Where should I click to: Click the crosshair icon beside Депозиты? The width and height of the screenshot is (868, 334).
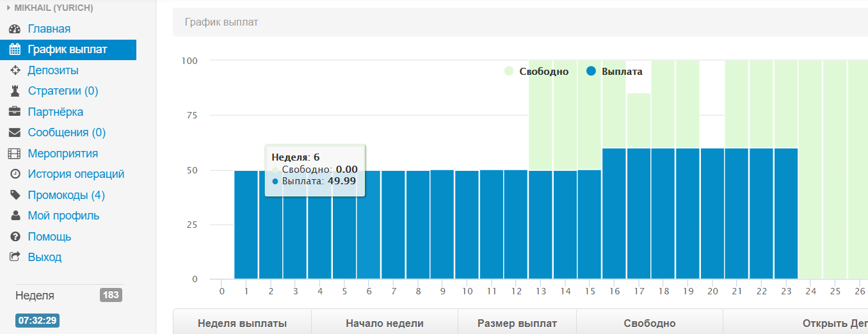pos(15,70)
